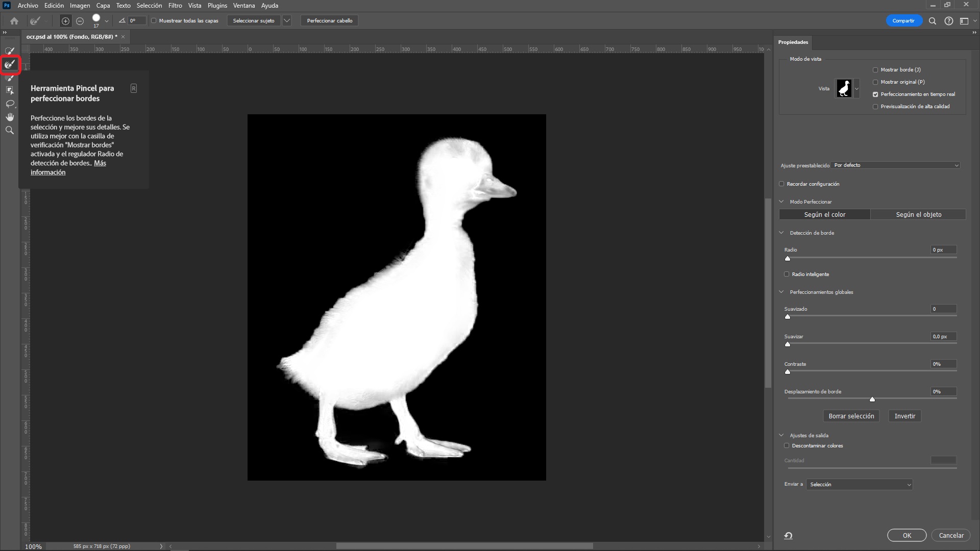Select the Object Selection tool
980x551 pixels.
click(x=10, y=90)
